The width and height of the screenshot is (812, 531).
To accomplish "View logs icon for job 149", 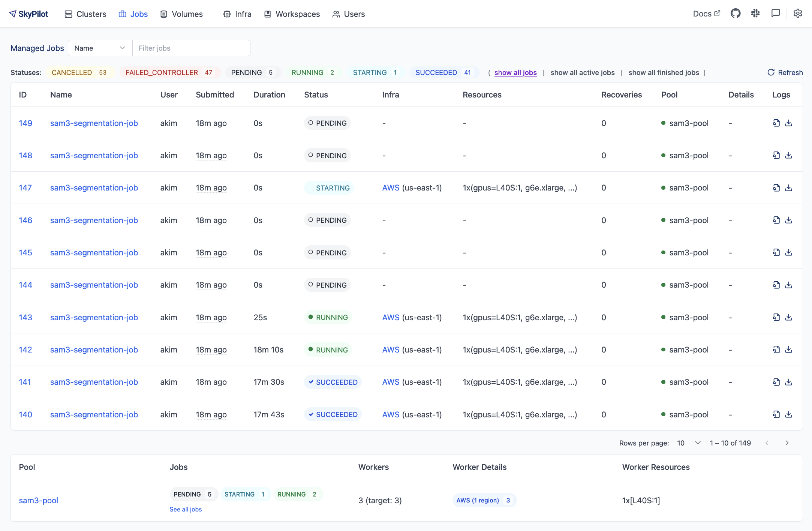I will 776,123.
